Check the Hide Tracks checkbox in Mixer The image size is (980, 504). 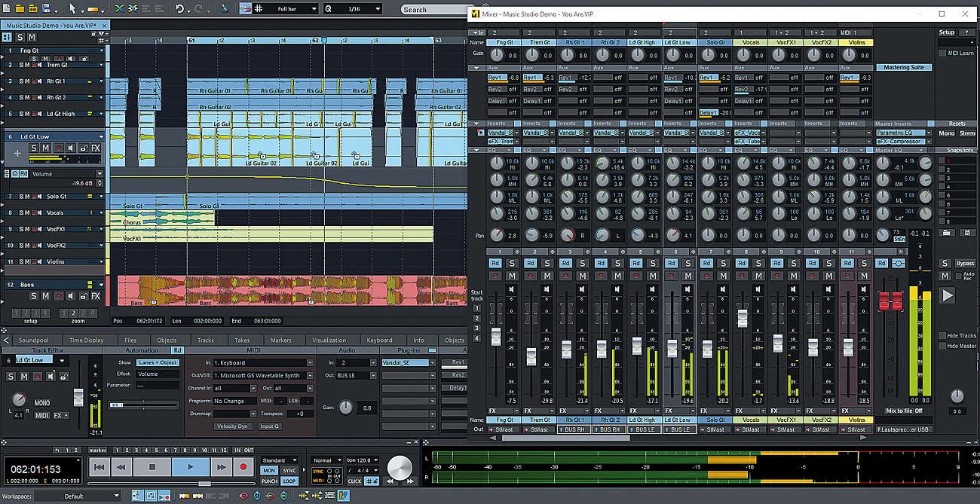point(942,335)
